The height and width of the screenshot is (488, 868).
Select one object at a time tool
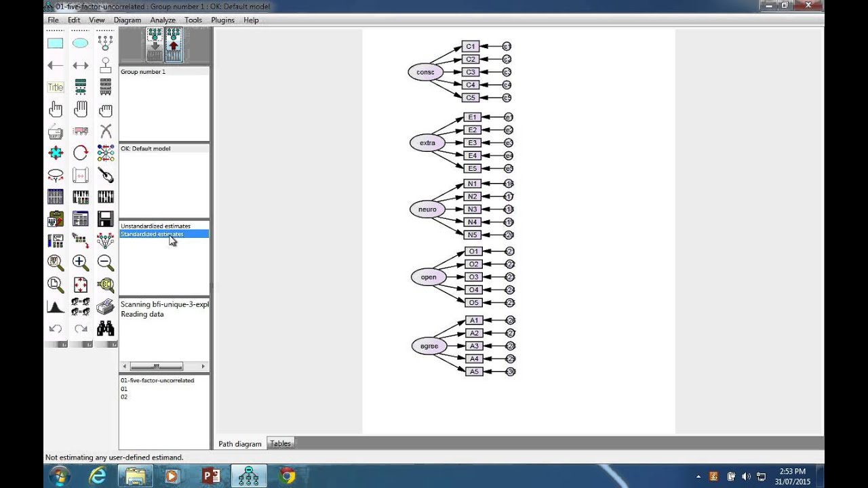pos(56,109)
